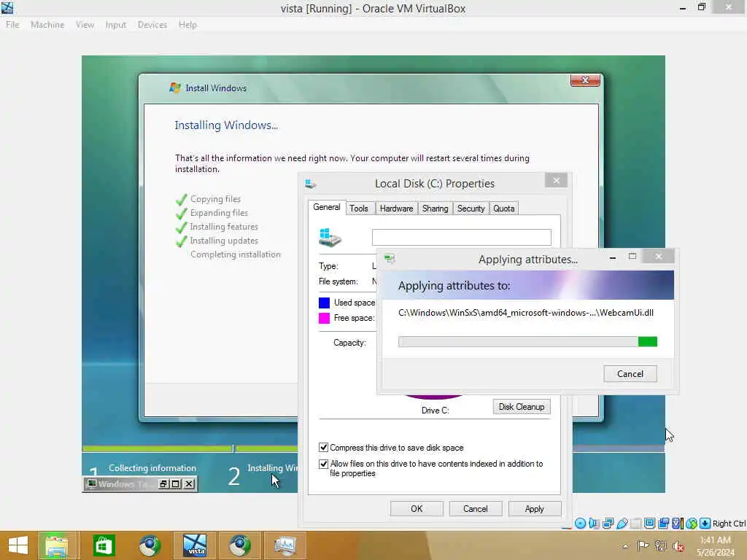Click the Disk Cleanup button

521,407
